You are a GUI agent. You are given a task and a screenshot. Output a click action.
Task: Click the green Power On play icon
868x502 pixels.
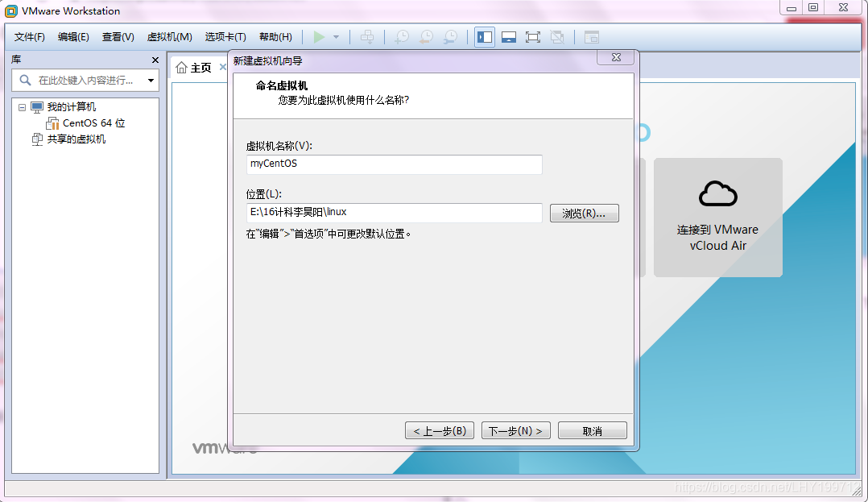tap(319, 37)
